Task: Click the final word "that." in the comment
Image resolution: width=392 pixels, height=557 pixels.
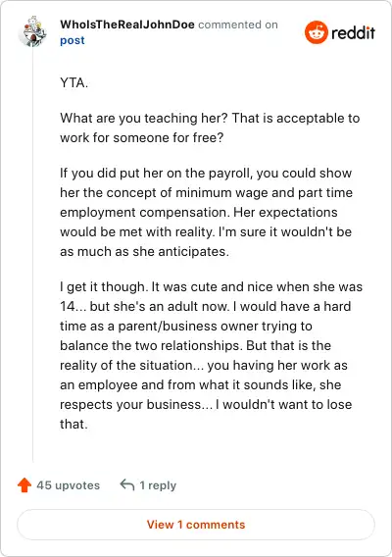Action: (73, 424)
